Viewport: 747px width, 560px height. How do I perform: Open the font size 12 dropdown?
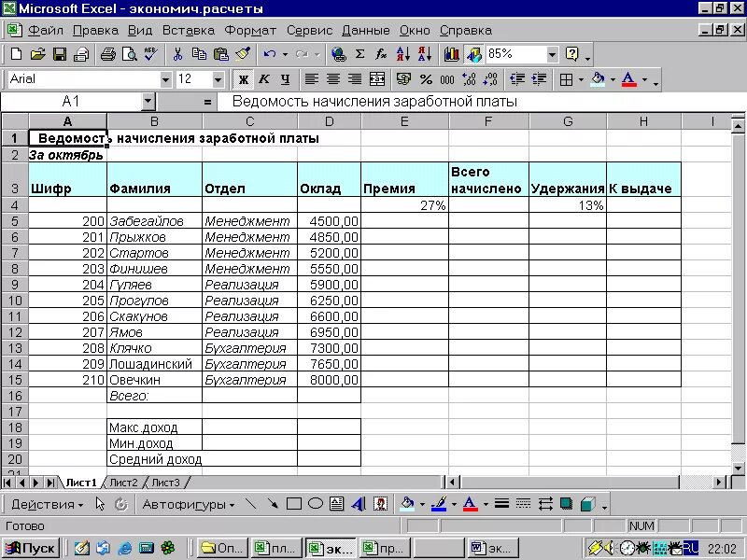(218, 79)
